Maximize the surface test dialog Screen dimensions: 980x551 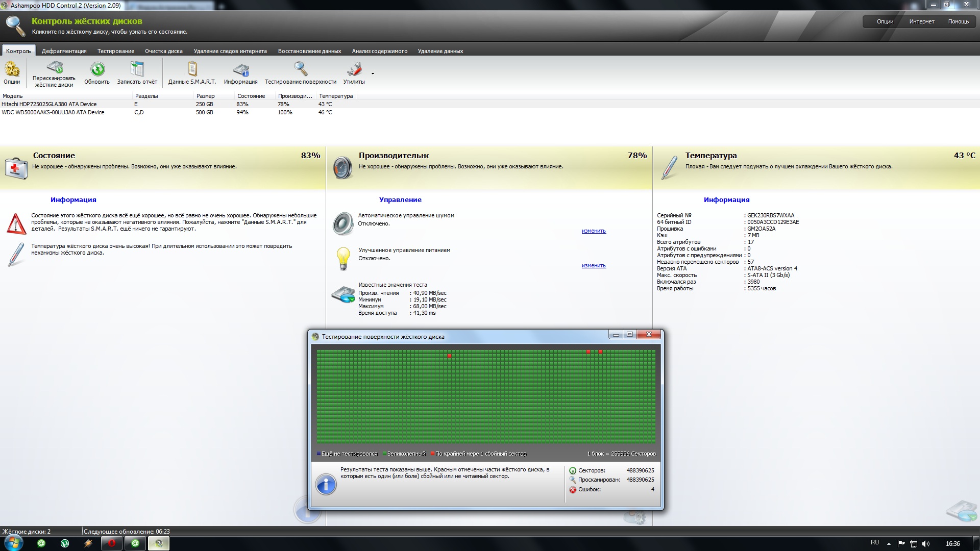click(x=630, y=334)
